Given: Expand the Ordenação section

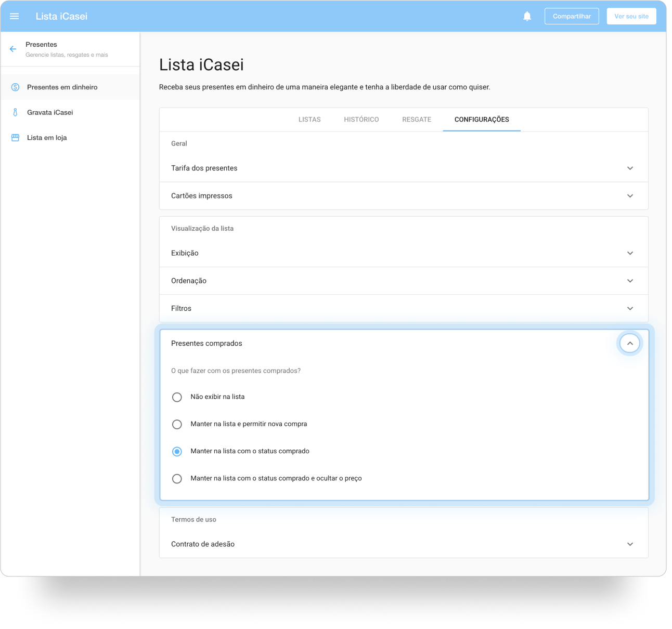Looking at the screenshot, I should [x=404, y=281].
